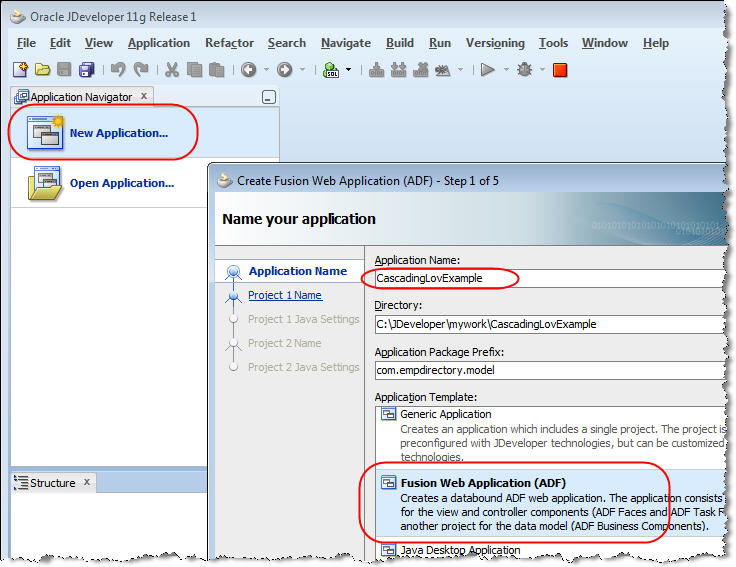The height and width of the screenshot is (567, 736).
Task: Open the Versioning menu
Action: tap(495, 43)
